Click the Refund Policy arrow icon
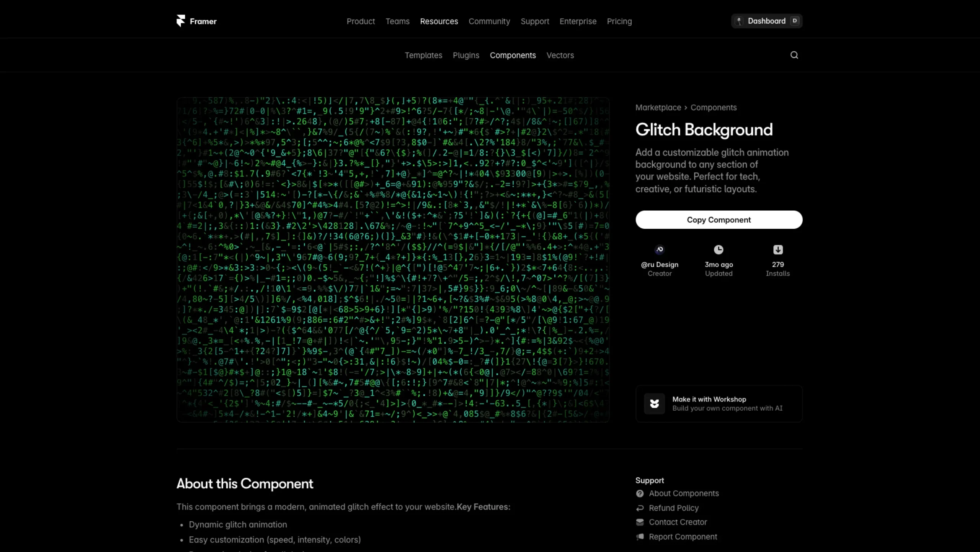The height and width of the screenshot is (552, 980). pos(639,508)
